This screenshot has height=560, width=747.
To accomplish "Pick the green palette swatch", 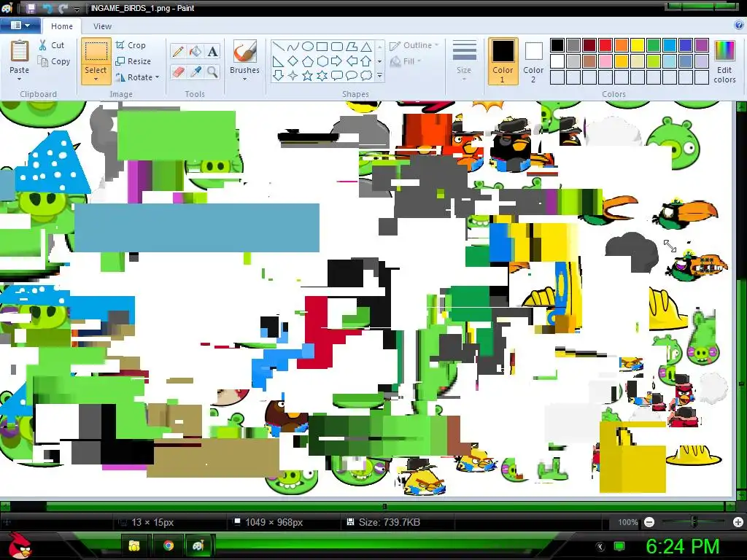I will 654,45.
